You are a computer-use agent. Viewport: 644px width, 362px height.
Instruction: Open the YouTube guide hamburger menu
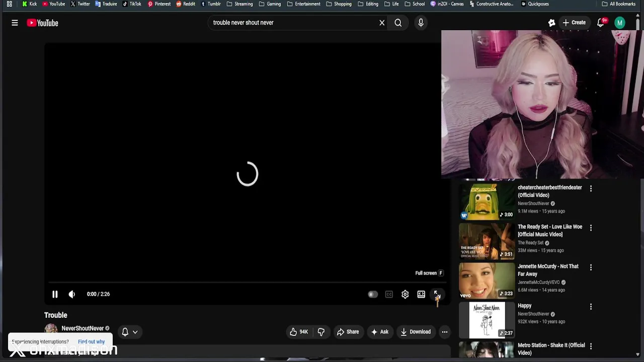pyautogui.click(x=15, y=23)
